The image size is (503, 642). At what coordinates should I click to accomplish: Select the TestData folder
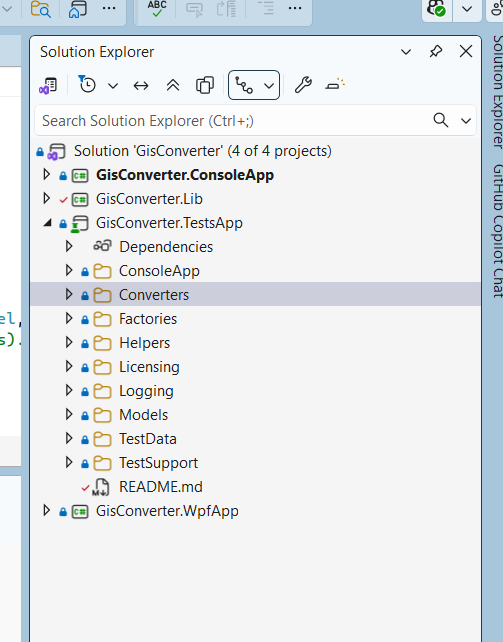tap(148, 439)
